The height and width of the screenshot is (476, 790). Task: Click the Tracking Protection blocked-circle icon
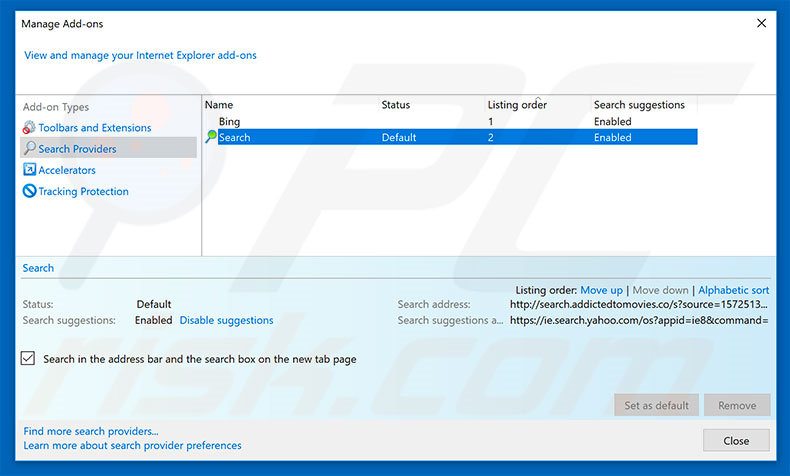[29, 191]
